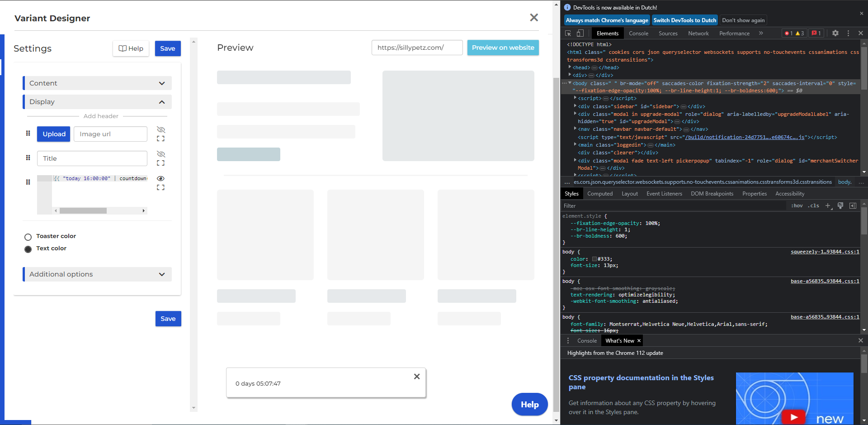Expand the upgrade-modal div node
This screenshot has height=425, width=868.
575,114
